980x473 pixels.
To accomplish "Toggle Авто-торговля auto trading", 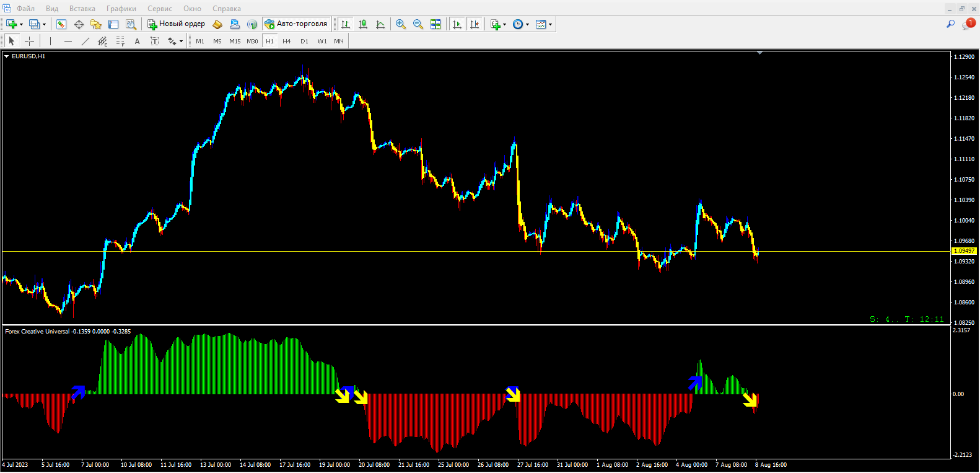I will pos(296,24).
